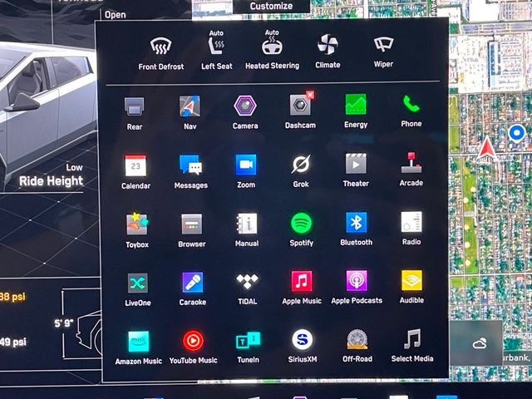This screenshot has height=399, width=532.
Task: Click the red X badge on Dashcam
Action: coord(310,95)
